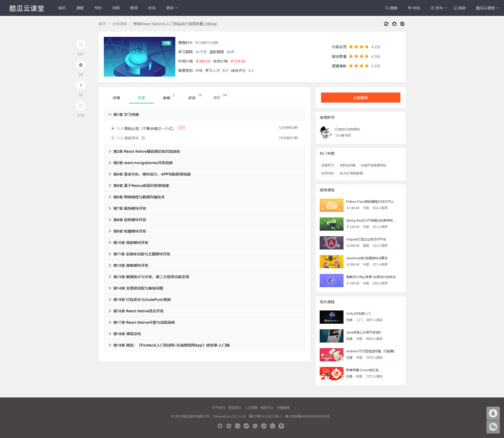Expand 第2章 React Native基础理论知识加油站

(204, 151)
